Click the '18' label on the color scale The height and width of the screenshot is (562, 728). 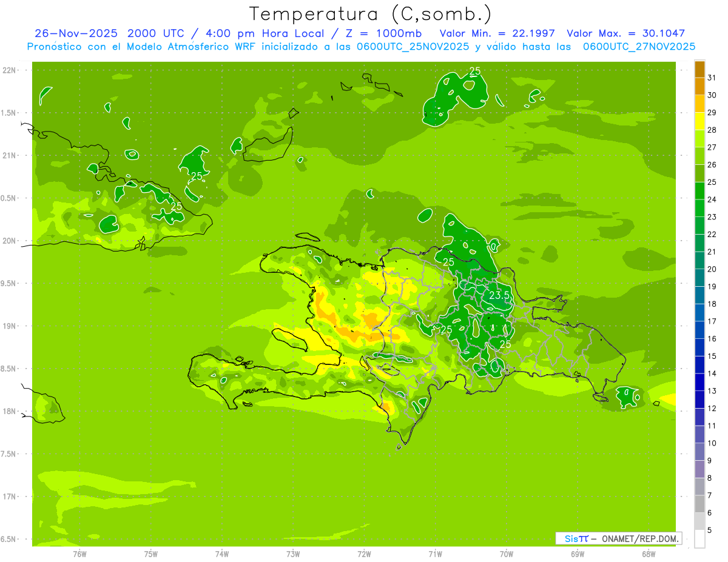pos(712,304)
